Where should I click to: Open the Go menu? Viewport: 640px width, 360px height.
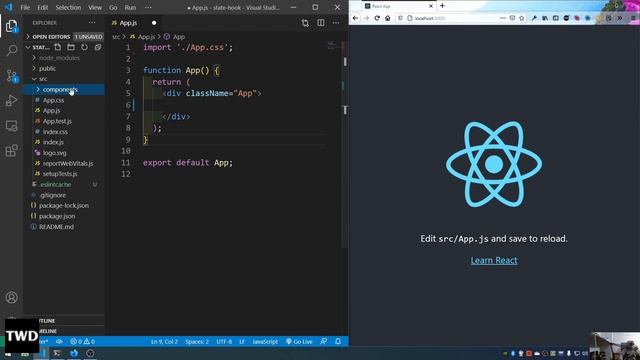pyautogui.click(x=113, y=7)
